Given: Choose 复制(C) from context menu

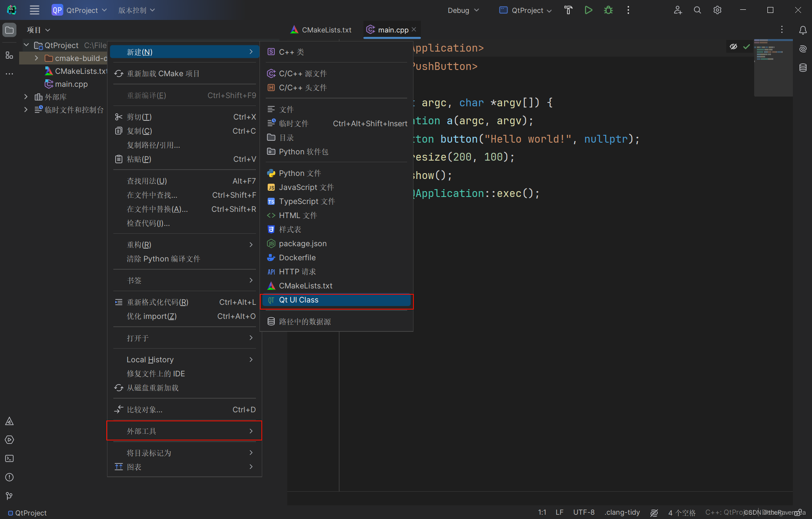Looking at the screenshot, I should [x=184, y=131].
